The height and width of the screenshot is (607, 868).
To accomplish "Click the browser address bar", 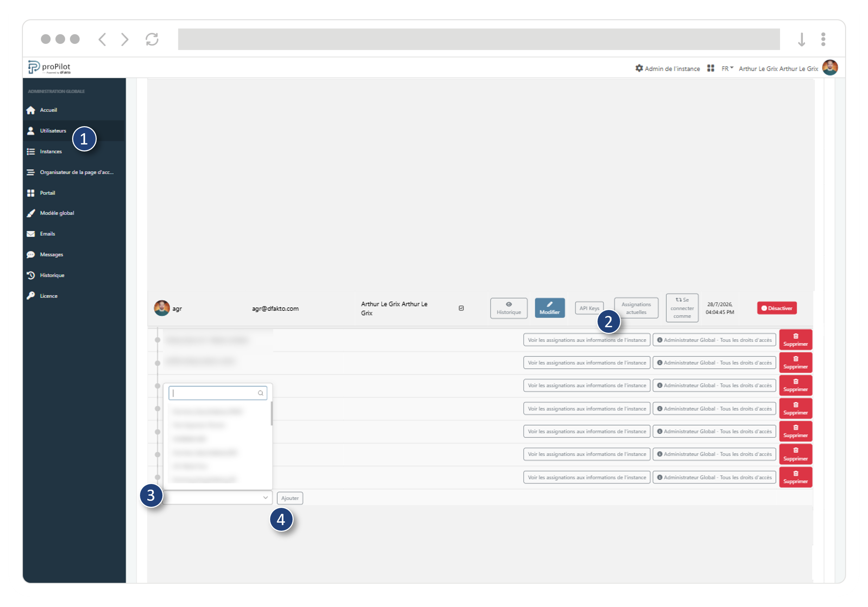I will click(479, 39).
